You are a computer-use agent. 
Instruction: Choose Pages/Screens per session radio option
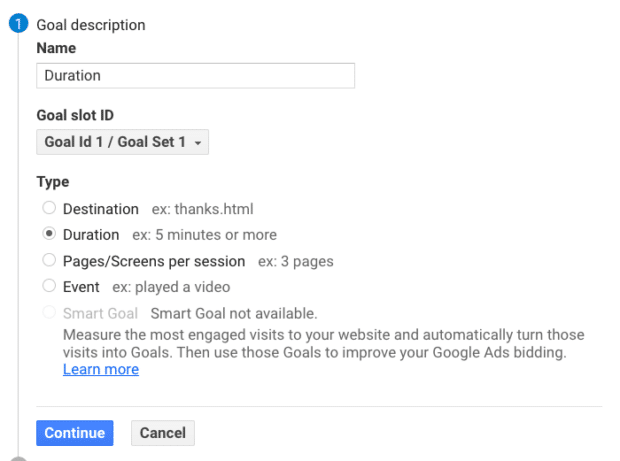[48, 261]
